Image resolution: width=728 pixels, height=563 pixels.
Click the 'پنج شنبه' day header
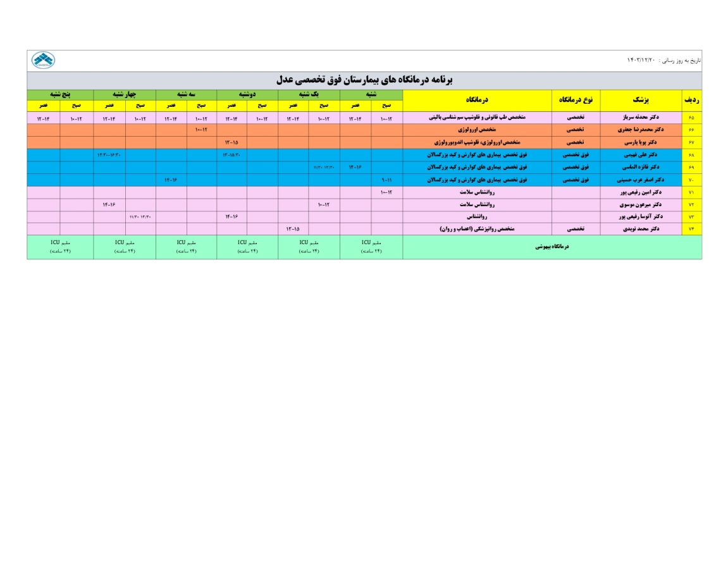pos(60,95)
